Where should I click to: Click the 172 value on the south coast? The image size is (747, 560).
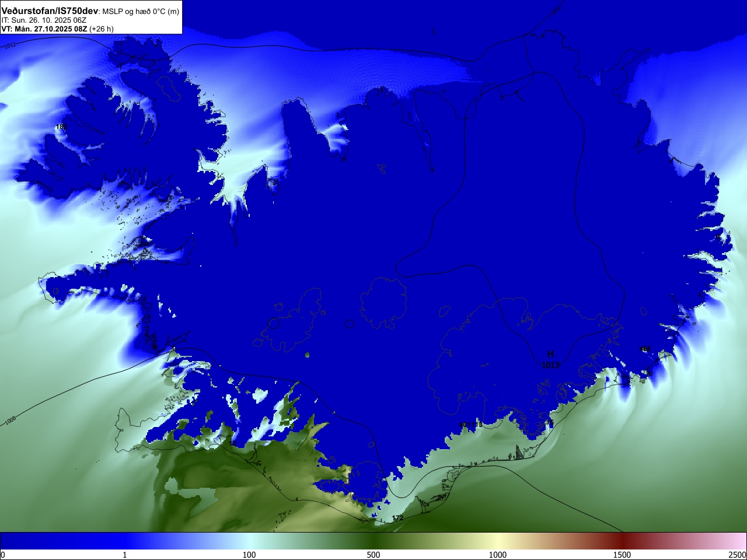(x=397, y=518)
